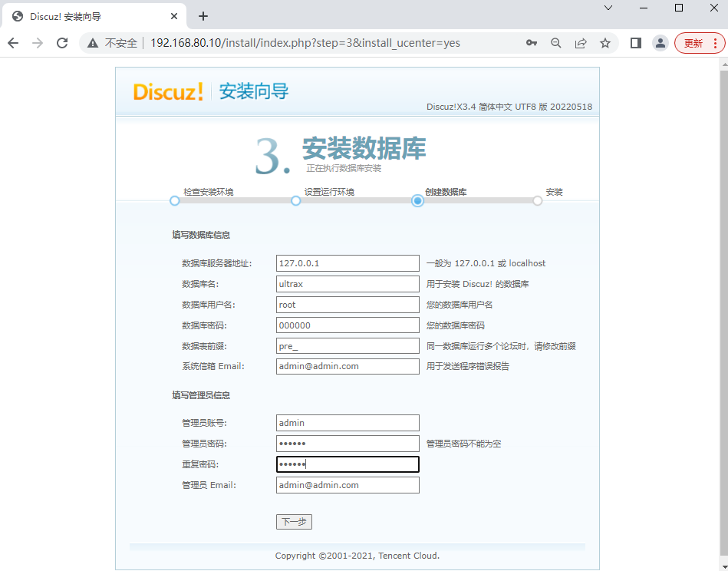Open the browser side panel

click(636, 43)
